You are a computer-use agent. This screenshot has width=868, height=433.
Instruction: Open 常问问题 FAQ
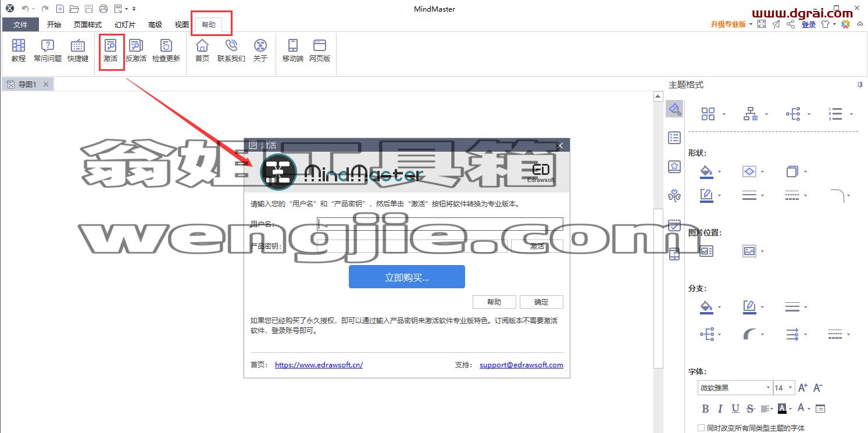click(x=48, y=51)
